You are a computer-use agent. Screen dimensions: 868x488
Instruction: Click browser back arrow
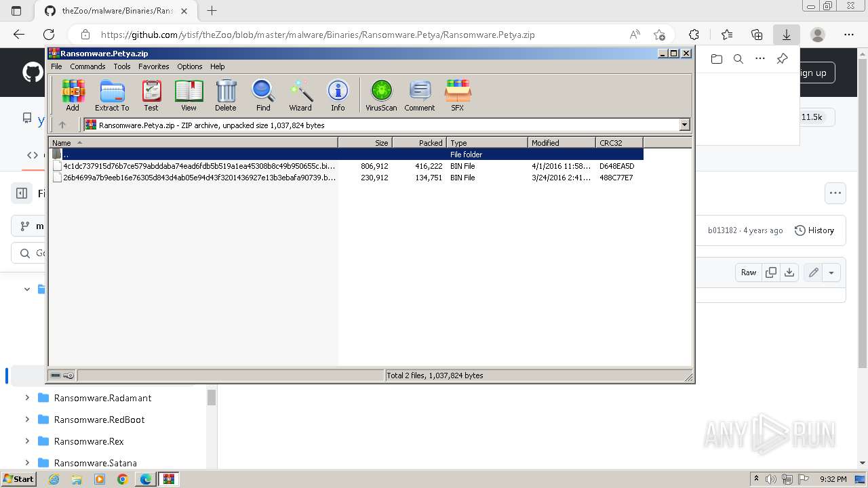[x=19, y=35]
